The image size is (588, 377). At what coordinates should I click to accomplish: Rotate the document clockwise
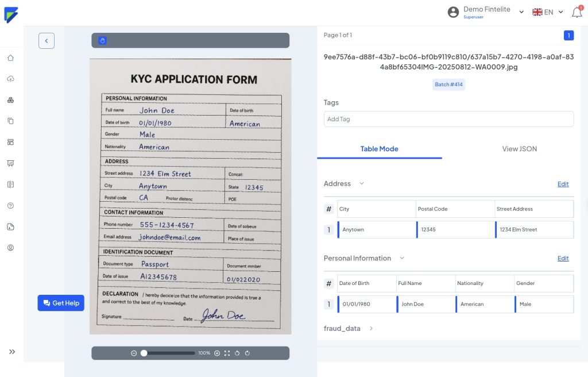point(247,353)
